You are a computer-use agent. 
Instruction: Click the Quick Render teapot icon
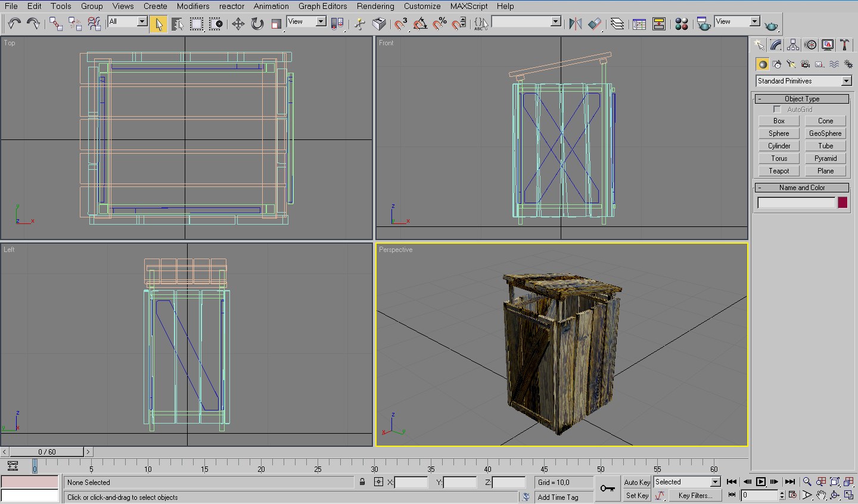771,26
